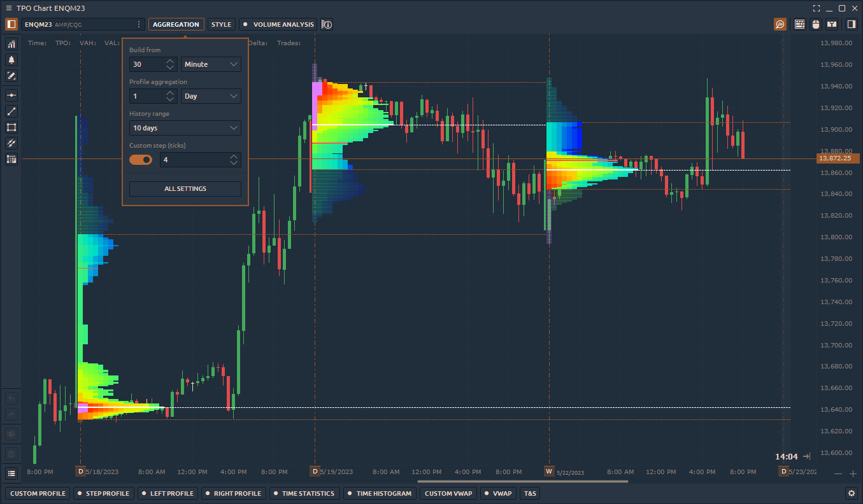Click the alert bell icon
Image resolution: width=863 pixels, height=504 pixels.
tap(11, 60)
